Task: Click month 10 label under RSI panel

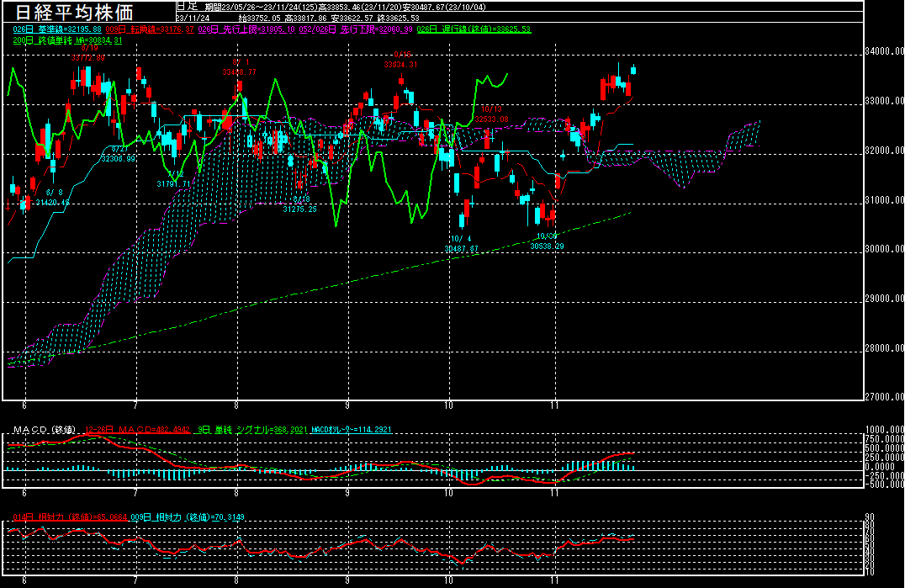Action: 448,581
